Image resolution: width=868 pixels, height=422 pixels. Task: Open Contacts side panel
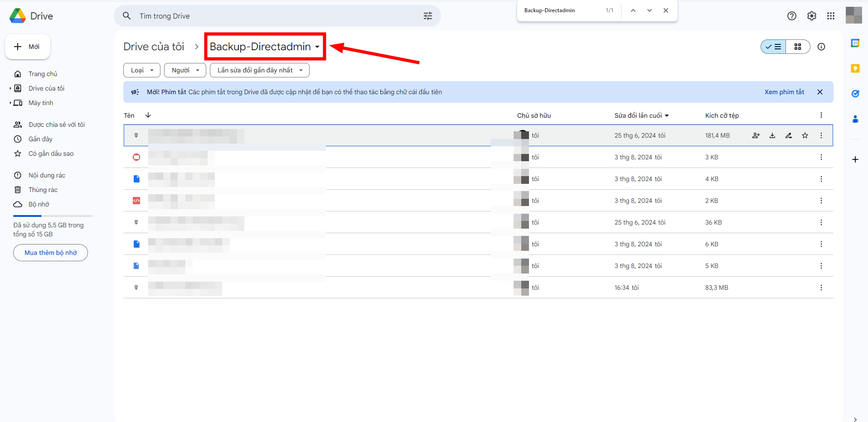855,119
